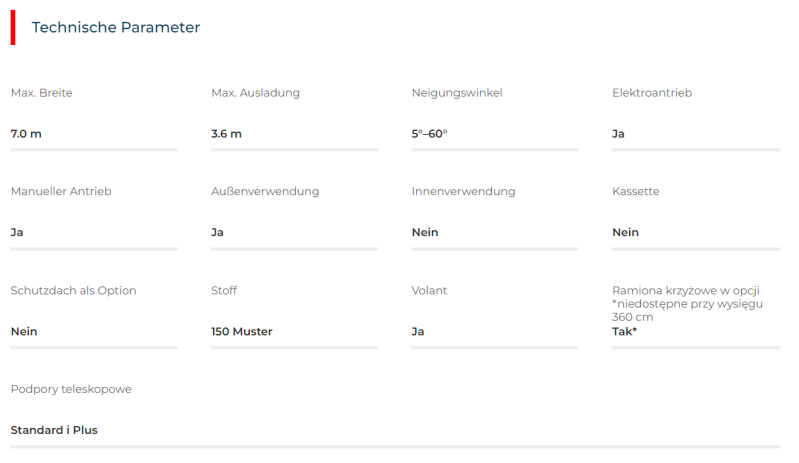Image resolution: width=799 pixels, height=463 pixels.
Task: Select the Tak* value
Action: (x=624, y=331)
